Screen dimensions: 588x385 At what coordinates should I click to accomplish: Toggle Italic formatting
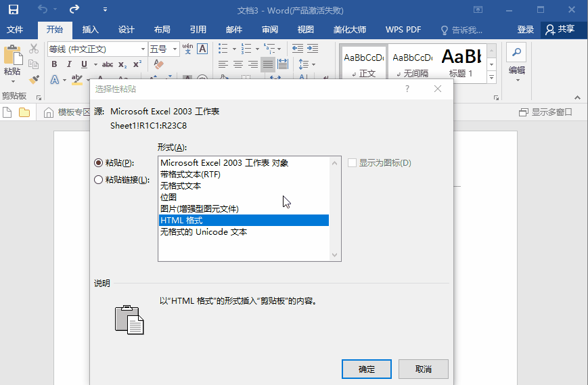click(69, 64)
